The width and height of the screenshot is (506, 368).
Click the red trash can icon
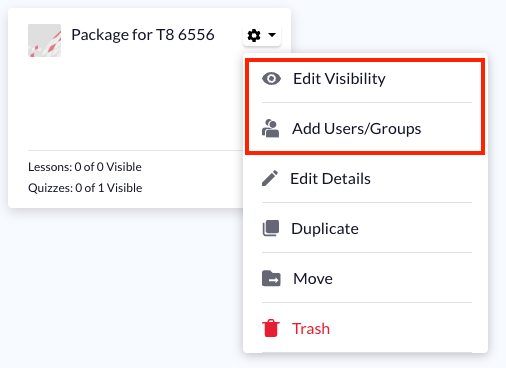(271, 328)
